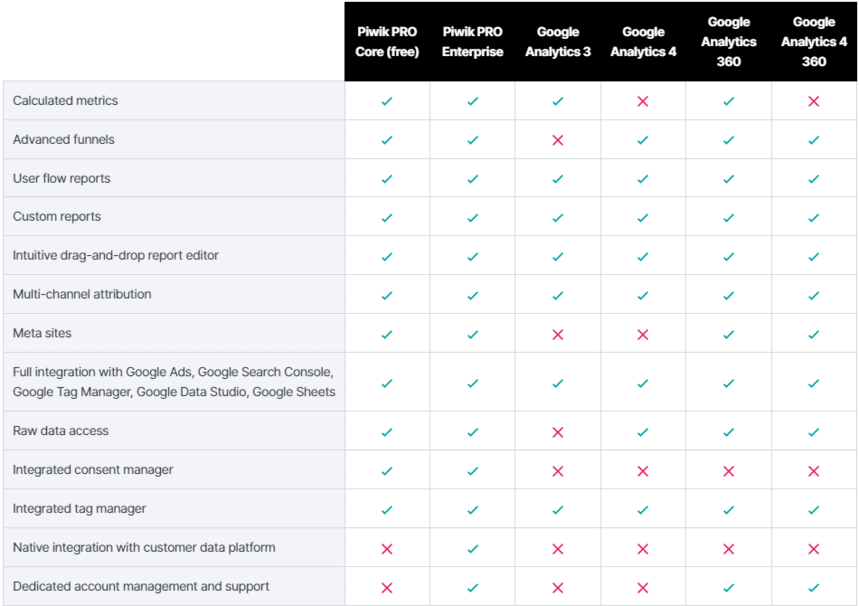Click Integrated consent manager cross under Google Analytics 360

729,470
